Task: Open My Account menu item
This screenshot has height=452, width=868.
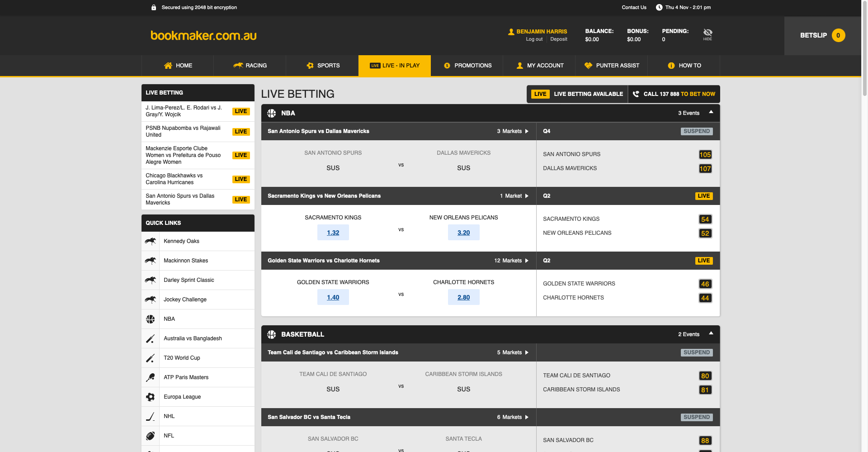Action: (x=539, y=66)
